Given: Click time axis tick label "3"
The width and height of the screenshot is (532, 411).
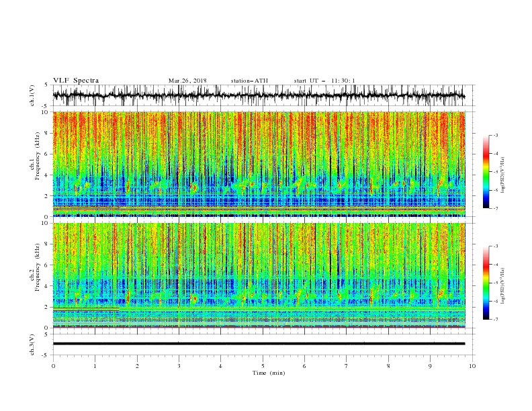Looking at the screenshot, I should coord(179,366).
